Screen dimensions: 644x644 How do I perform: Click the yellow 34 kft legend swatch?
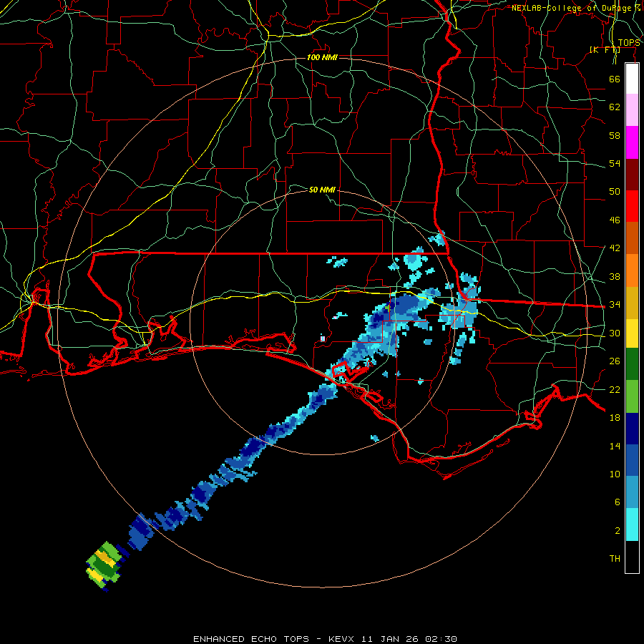coord(632,333)
